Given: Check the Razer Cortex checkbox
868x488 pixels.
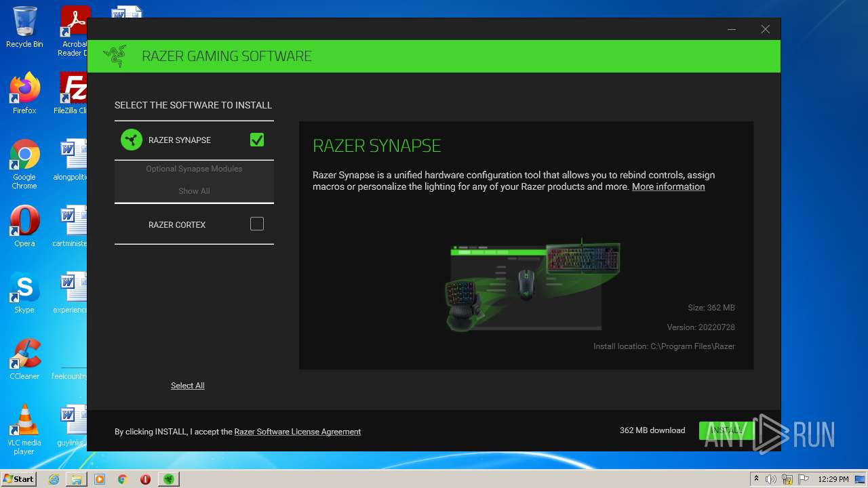Looking at the screenshot, I should 257,224.
